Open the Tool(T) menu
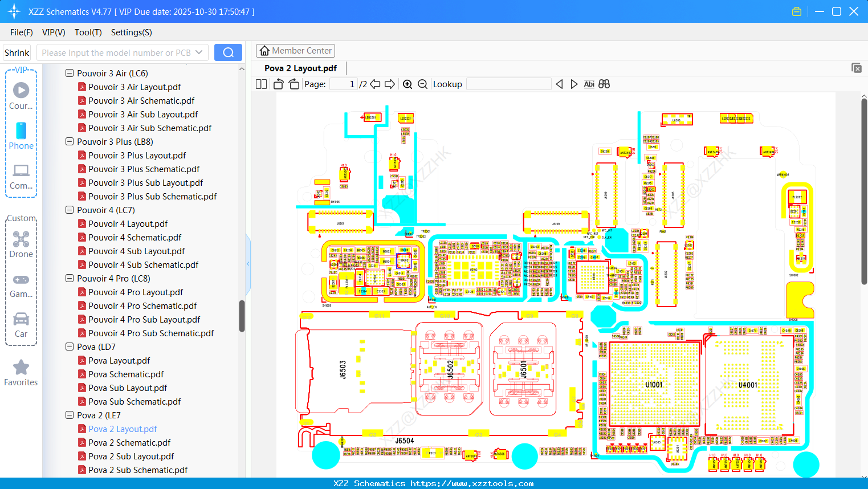 point(88,32)
